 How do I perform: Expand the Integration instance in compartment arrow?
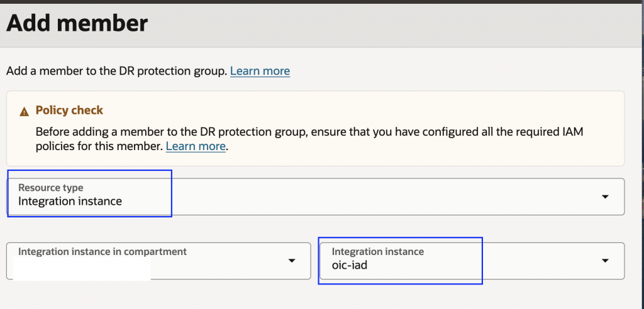pyautogui.click(x=292, y=261)
